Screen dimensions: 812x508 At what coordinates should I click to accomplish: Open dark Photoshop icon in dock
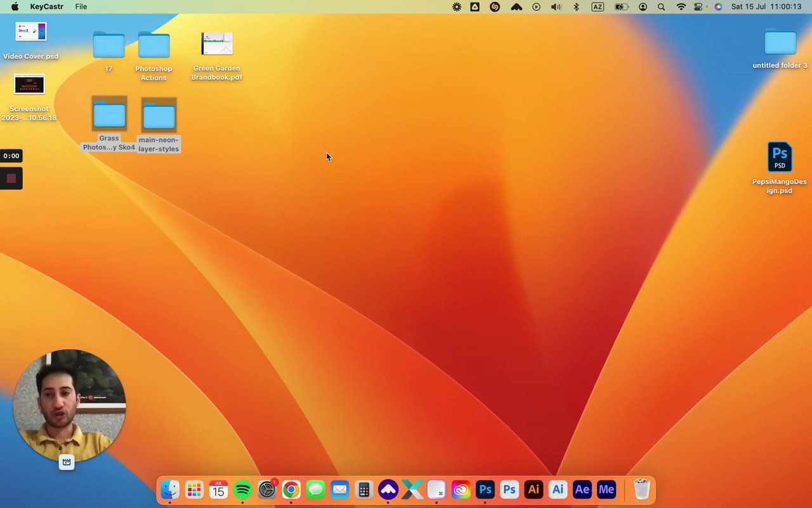click(485, 490)
